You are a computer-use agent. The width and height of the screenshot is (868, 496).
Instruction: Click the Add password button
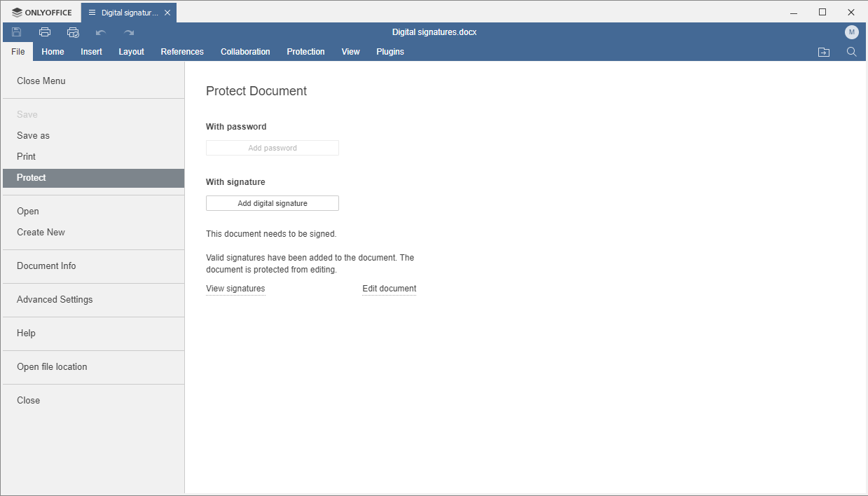pos(273,148)
